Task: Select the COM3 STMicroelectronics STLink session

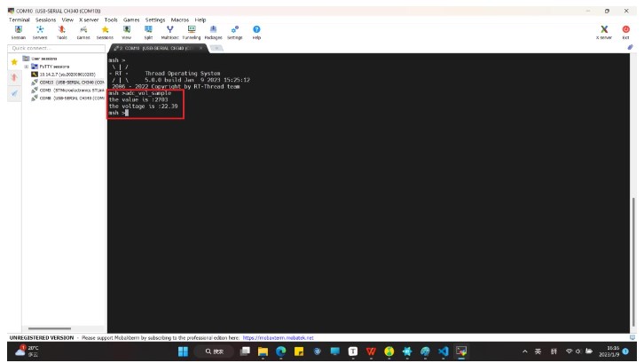Action: 68,90
